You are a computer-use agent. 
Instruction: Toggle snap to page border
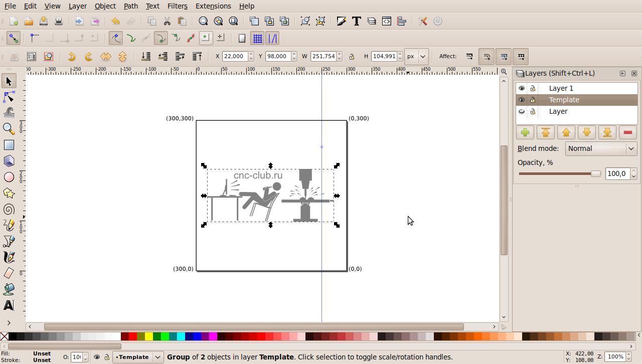coord(242,38)
